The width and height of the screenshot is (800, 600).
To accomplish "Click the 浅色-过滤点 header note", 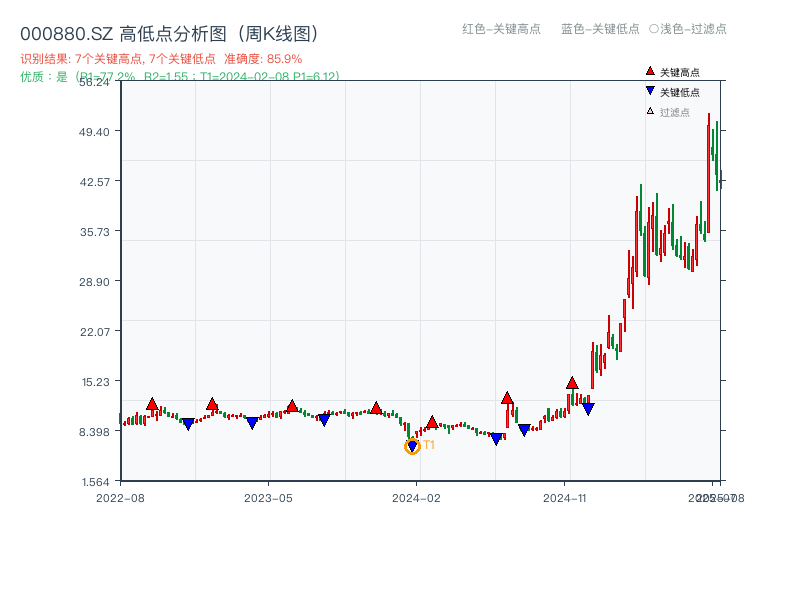I will [x=693, y=29].
